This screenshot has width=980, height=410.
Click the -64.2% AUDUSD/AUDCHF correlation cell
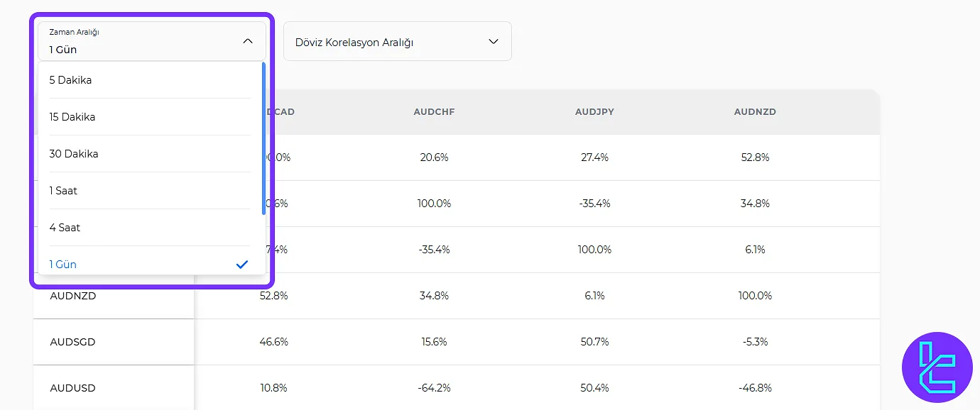coord(434,388)
